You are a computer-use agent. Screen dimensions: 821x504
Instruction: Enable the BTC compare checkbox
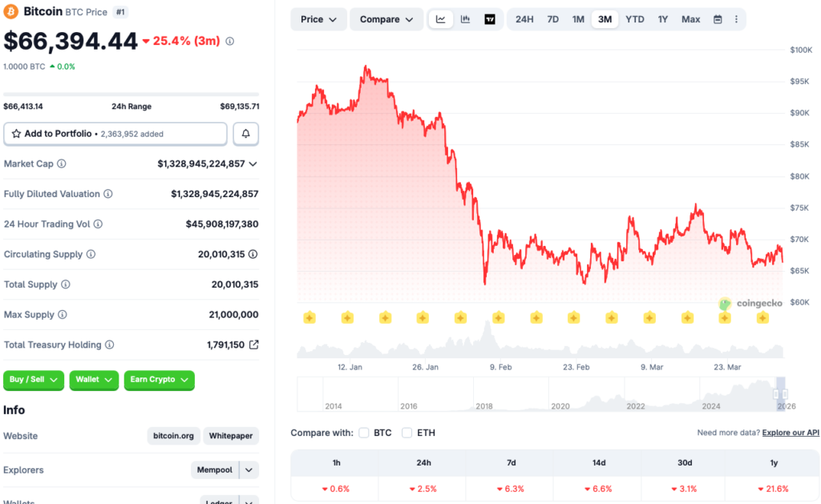[362, 432]
